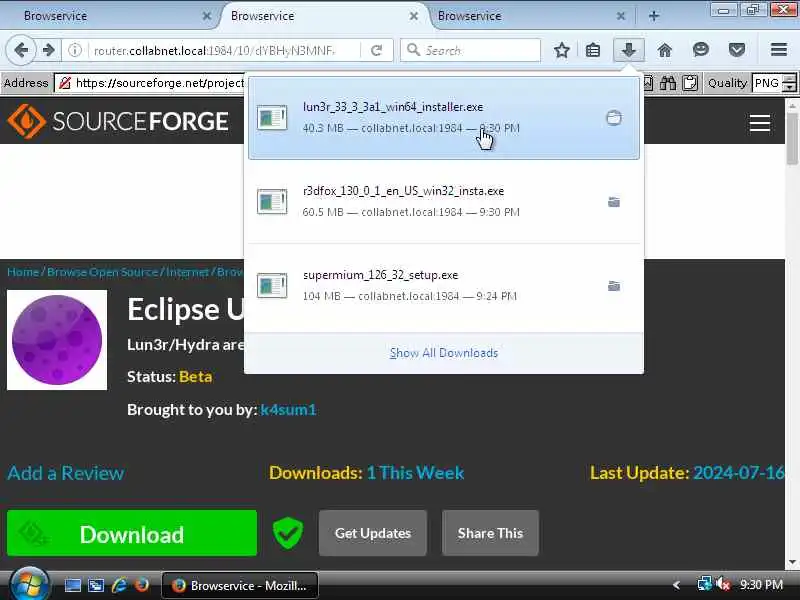Click Share This button
800x600 pixels.
[x=490, y=533]
